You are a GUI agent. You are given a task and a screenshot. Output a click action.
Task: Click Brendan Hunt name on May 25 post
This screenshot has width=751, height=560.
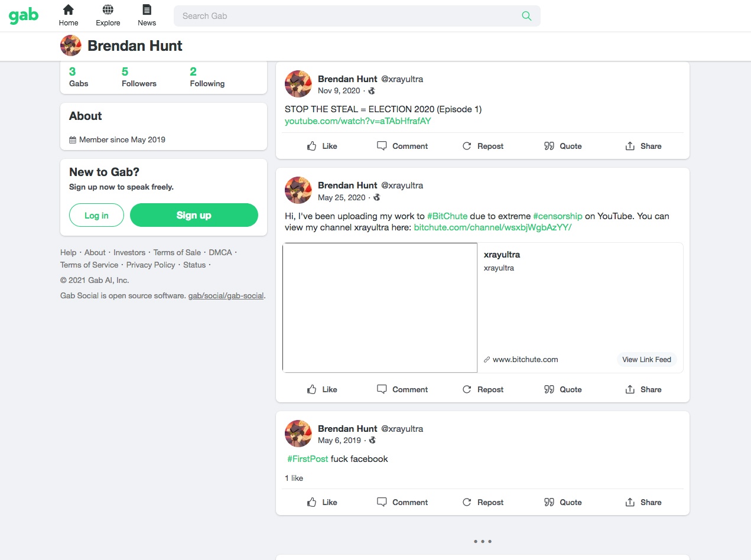pyautogui.click(x=347, y=185)
